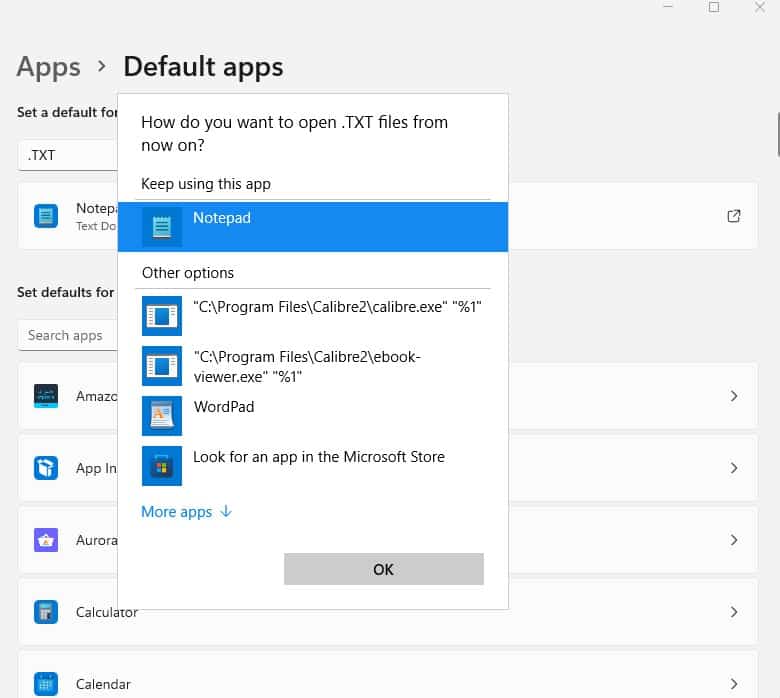The width and height of the screenshot is (780, 698).
Task: Expand the Calendar row chevron
Action: (x=734, y=684)
